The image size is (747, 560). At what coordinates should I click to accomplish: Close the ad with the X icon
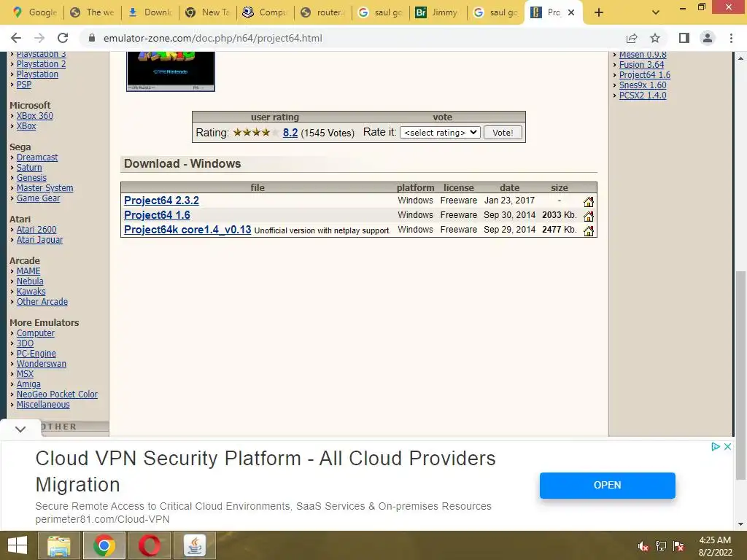point(727,447)
